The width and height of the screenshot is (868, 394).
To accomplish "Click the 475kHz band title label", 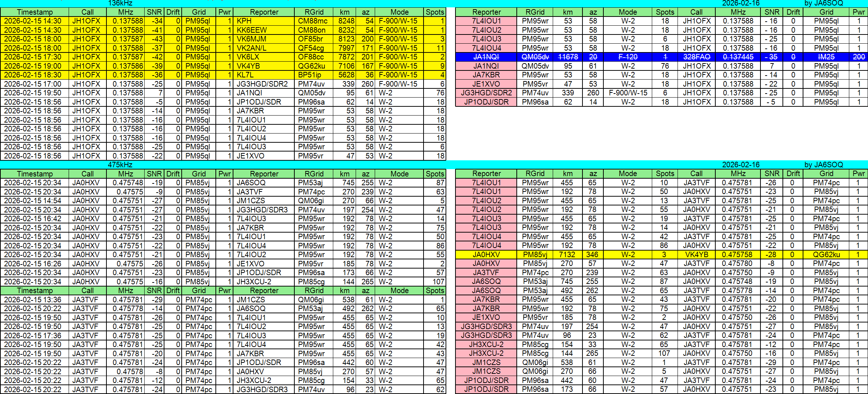I will pyautogui.click(x=120, y=165).
